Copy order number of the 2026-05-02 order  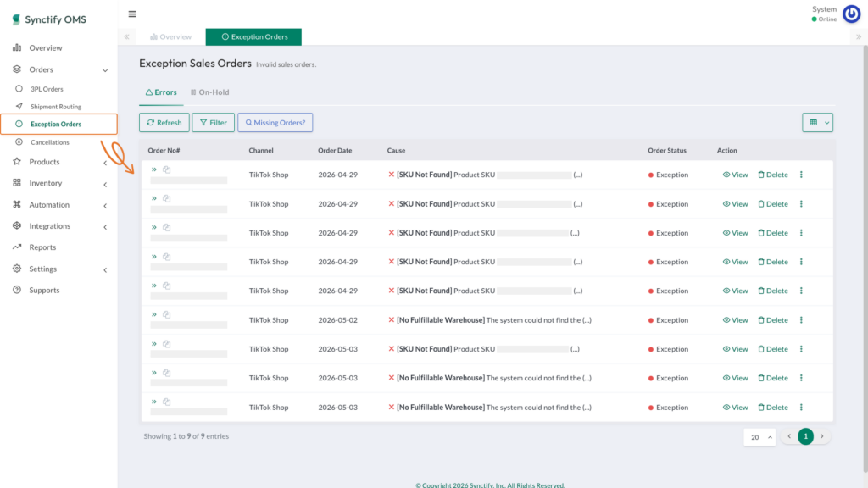tap(167, 315)
